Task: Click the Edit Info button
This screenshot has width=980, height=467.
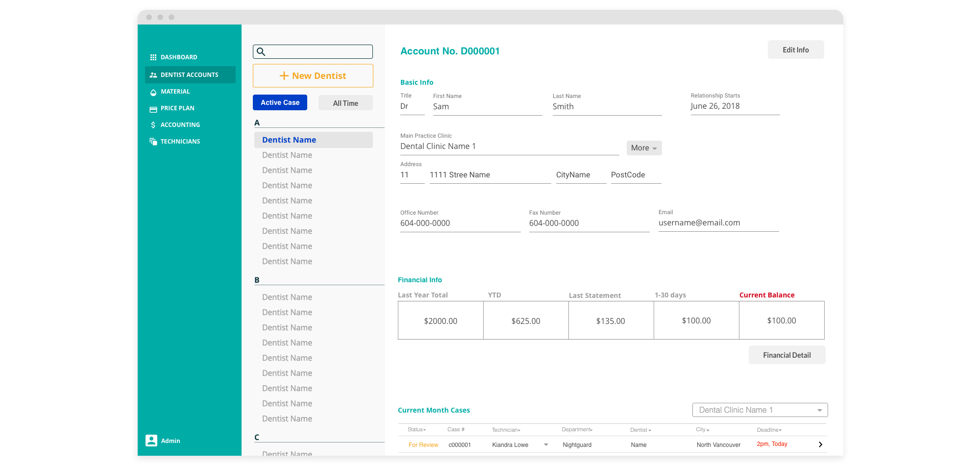Action: coord(795,49)
